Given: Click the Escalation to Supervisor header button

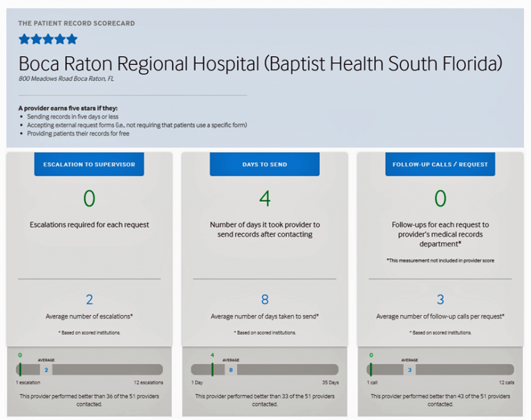Looking at the screenshot, I should tap(89, 164).
